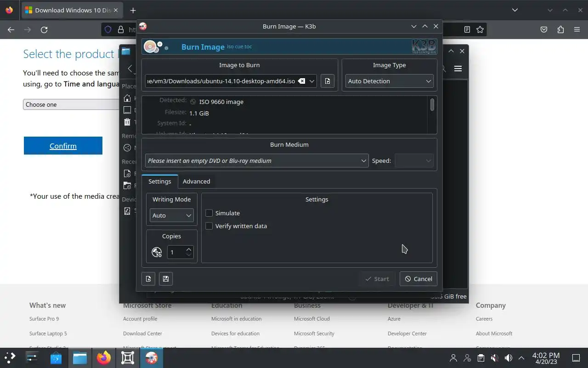Open Surface Laptop 5 footer link
This screenshot has height=368, width=588.
[48, 333]
